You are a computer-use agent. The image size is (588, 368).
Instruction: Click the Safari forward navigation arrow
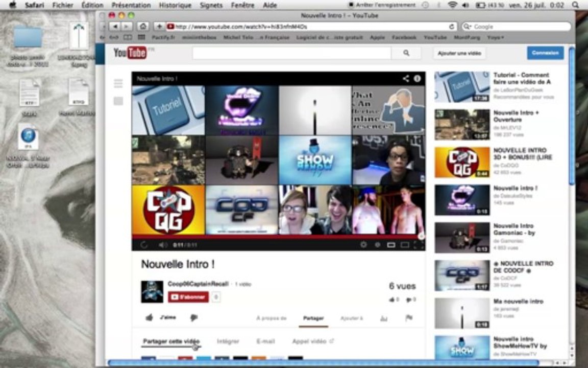(127, 27)
